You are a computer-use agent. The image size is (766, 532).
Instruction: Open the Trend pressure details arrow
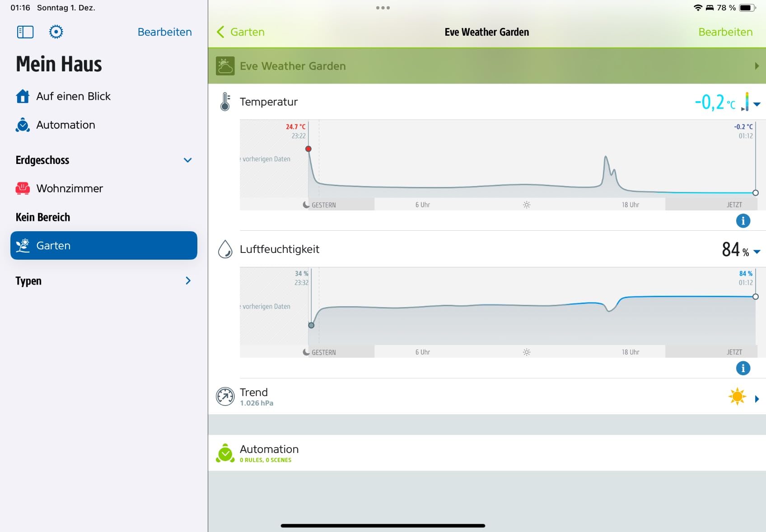pos(757,399)
